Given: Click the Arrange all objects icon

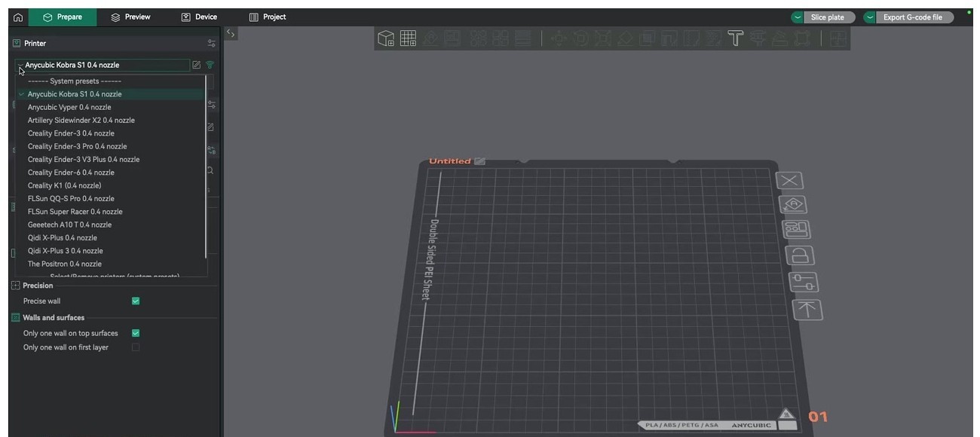Looking at the screenshot, I should 452,38.
